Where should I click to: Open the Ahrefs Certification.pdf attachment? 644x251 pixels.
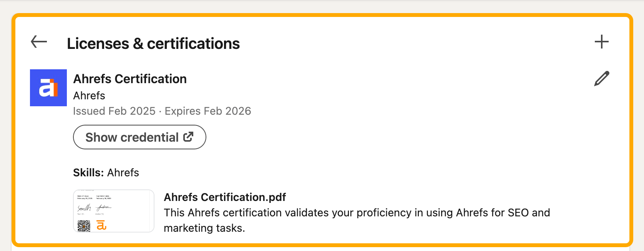[x=225, y=197]
